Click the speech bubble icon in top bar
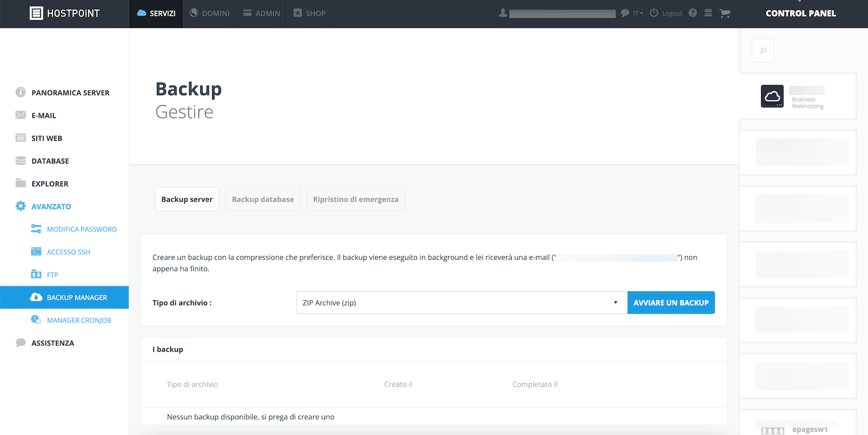 (x=625, y=13)
